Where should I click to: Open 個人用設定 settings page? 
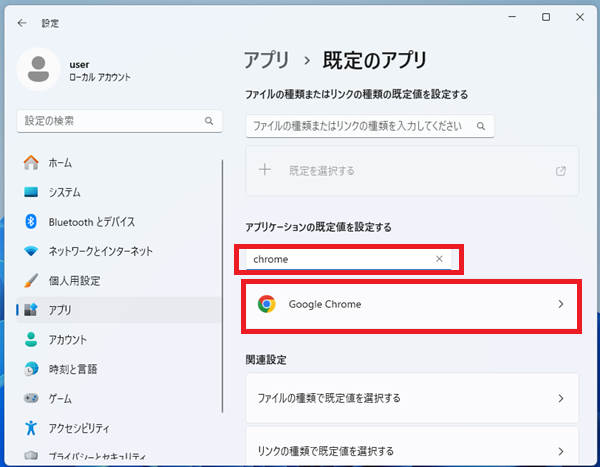[119, 281]
